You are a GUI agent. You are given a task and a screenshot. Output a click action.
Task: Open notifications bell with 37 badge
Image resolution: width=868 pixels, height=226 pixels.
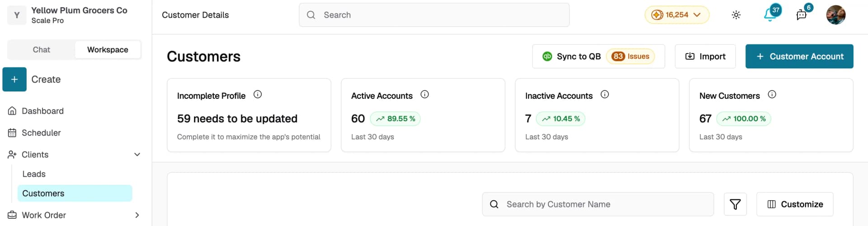point(770,14)
